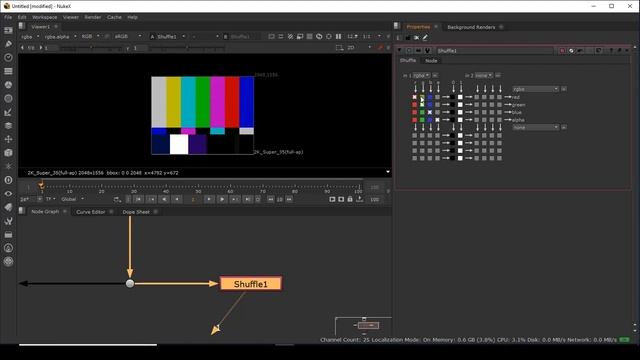Screen dimensions: 640x360
Task: Open the Other nodes toolbar icon
Action: coord(8,234)
